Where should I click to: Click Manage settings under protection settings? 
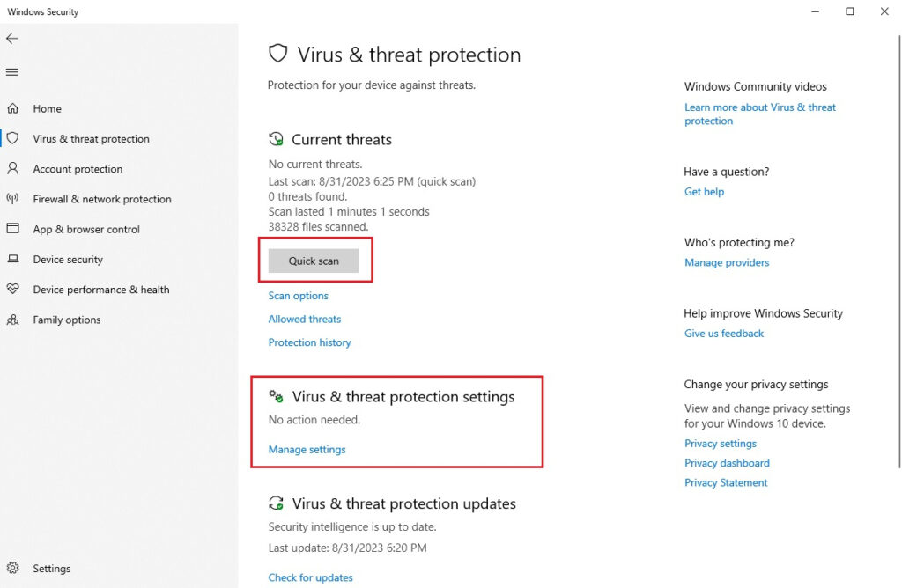click(307, 449)
